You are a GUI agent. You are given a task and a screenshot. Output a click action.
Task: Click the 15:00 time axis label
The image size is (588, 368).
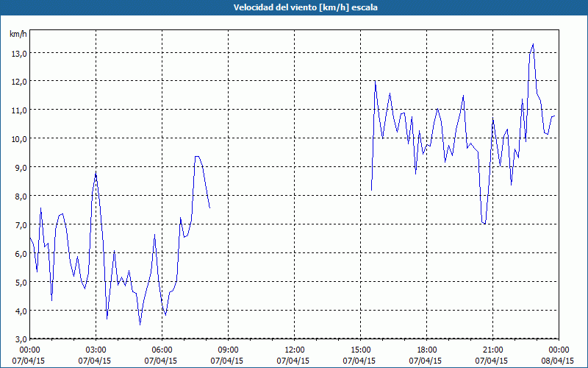tap(360, 350)
